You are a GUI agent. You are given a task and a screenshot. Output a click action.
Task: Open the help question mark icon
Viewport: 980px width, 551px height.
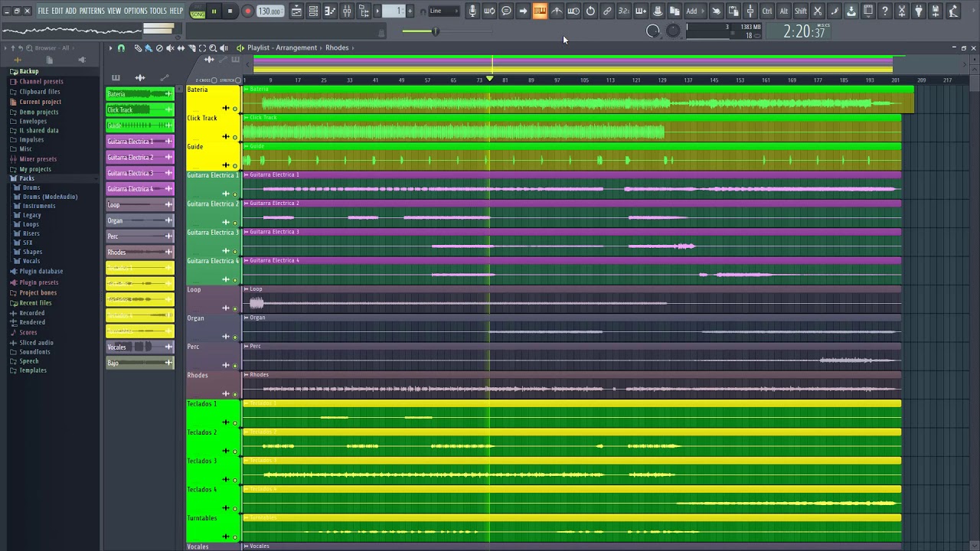(884, 11)
